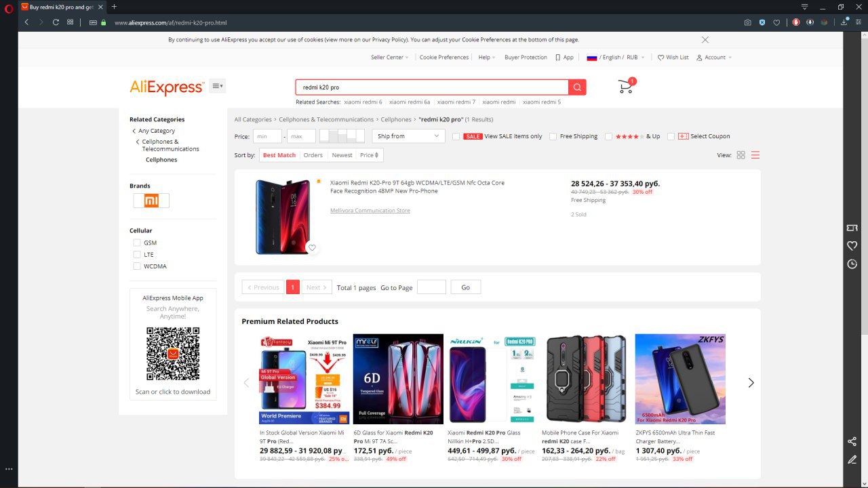Sort results by Newest
Screen dimensions: 868x488
[x=342, y=155]
